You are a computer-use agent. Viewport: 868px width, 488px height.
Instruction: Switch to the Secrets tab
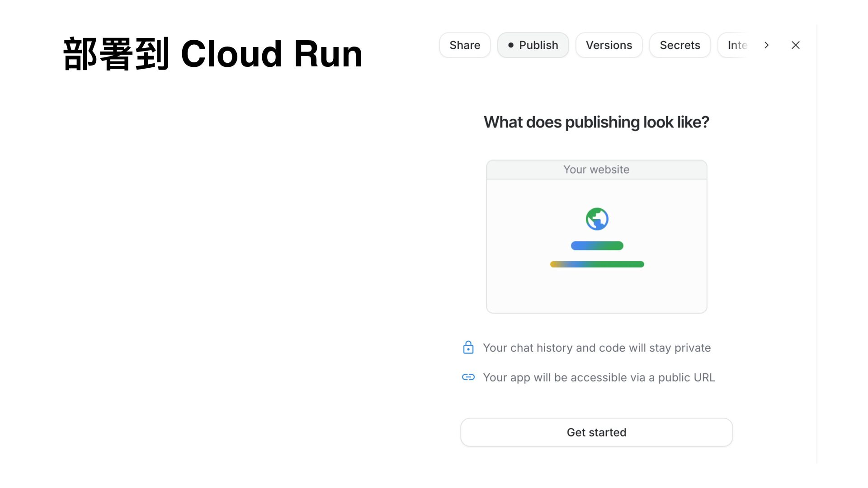[x=679, y=45]
